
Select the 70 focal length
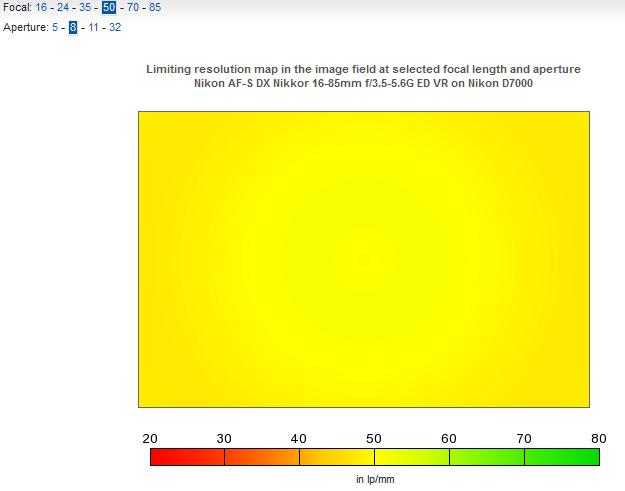pyautogui.click(x=133, y=7)
